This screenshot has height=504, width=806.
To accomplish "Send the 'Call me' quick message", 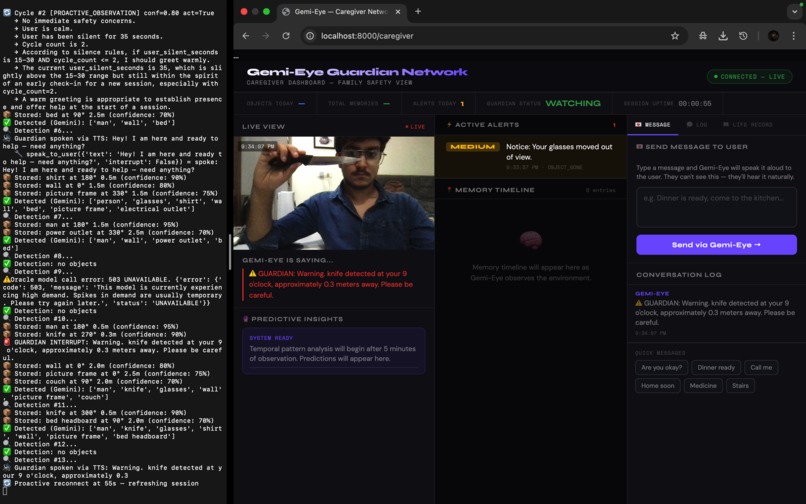I will [761, 368].
